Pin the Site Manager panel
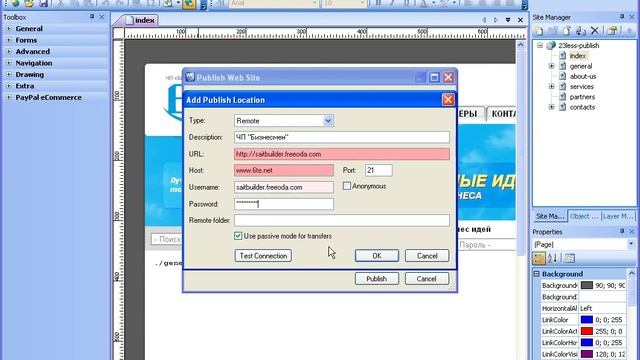The width and height of the screenshot is (640, 360). coord(622,17)
